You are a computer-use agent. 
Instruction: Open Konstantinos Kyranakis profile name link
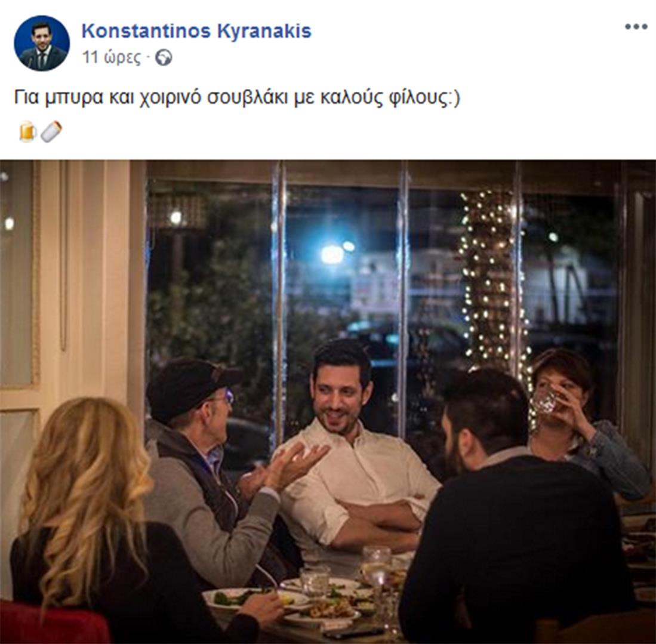point(196,32)
